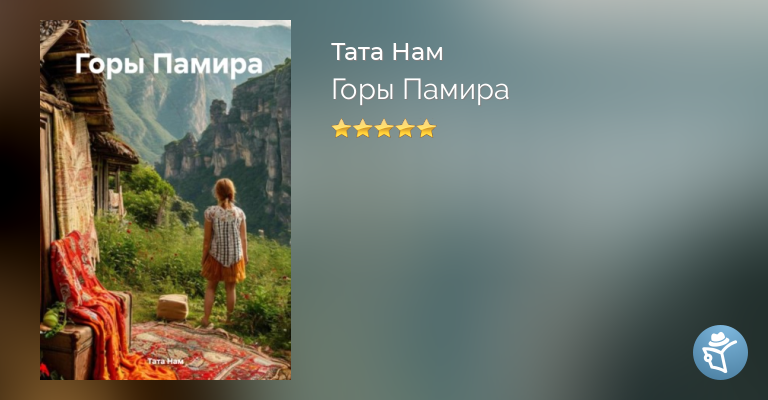The height and width of the screenshot is (400, 768).
Task: Open the book title heading 'Горы Памира'
Action: [x=420, y=91]
